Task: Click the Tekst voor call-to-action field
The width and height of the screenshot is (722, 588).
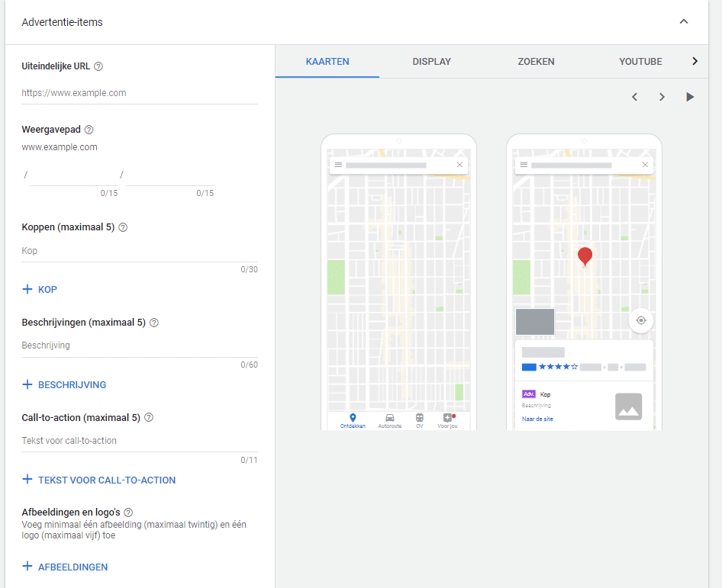Action: click(140, 441)
